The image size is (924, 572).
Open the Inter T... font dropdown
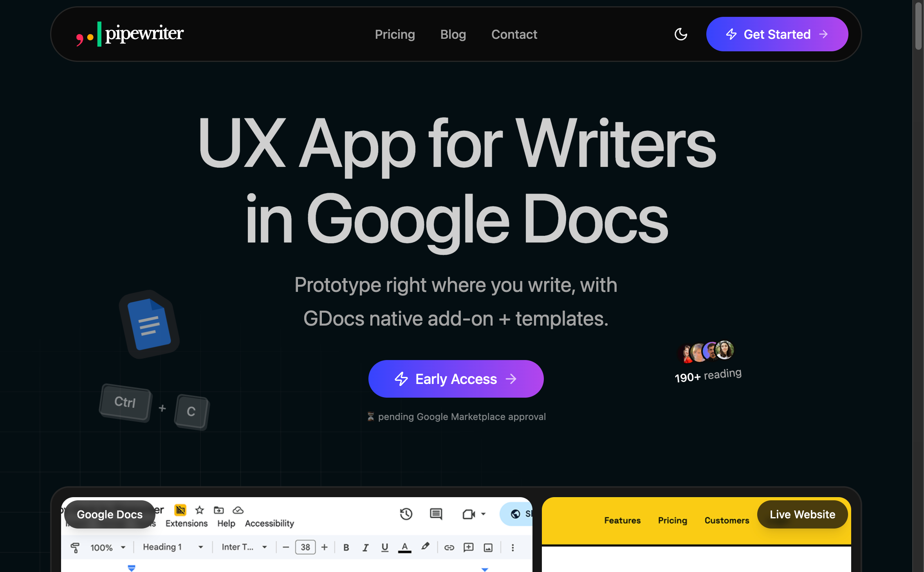(x=244, y=547)
